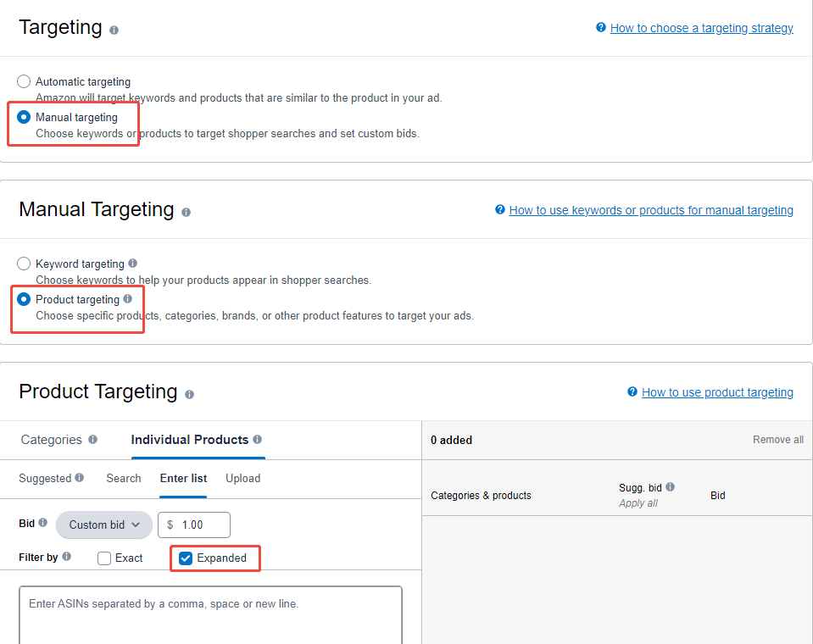The image size is (813, 644).
Task: Click info icon beside Keyword targeting option
Action: tap(132, 264)
